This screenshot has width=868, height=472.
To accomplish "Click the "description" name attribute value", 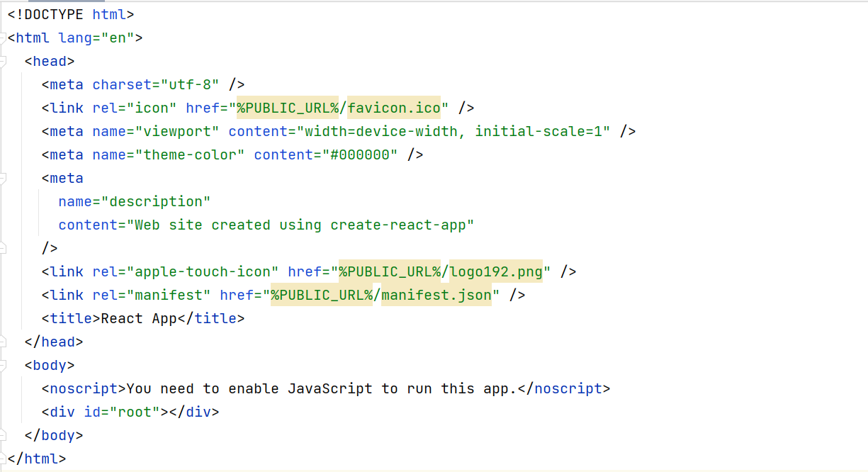I will tap(155, 201).
